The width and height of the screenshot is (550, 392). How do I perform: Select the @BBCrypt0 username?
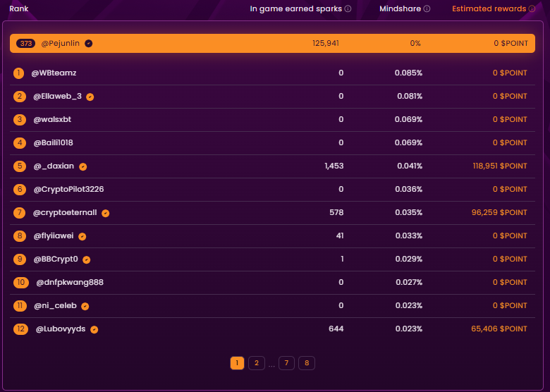[56, 259]
